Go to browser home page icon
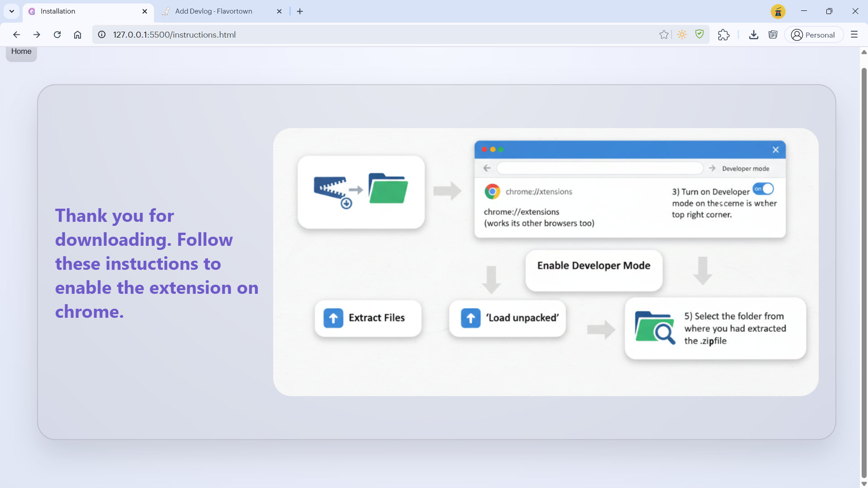Screen dimensions: 868x488 coord(77,35)
